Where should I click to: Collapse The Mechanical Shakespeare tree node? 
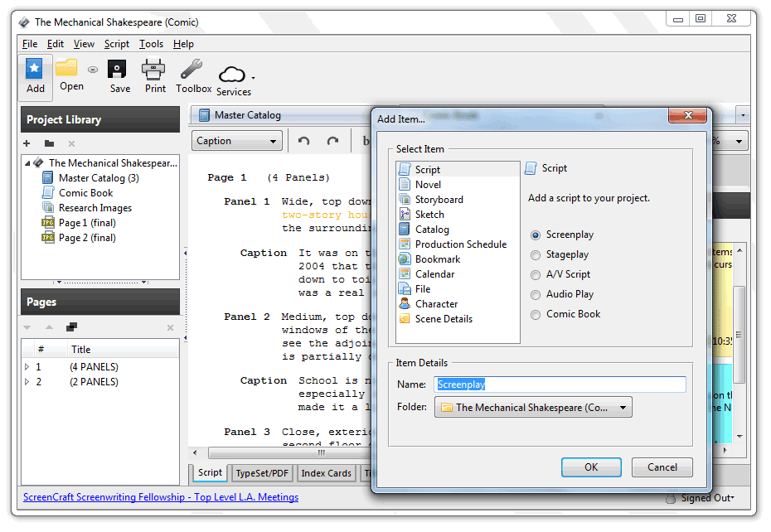(27, 164)
